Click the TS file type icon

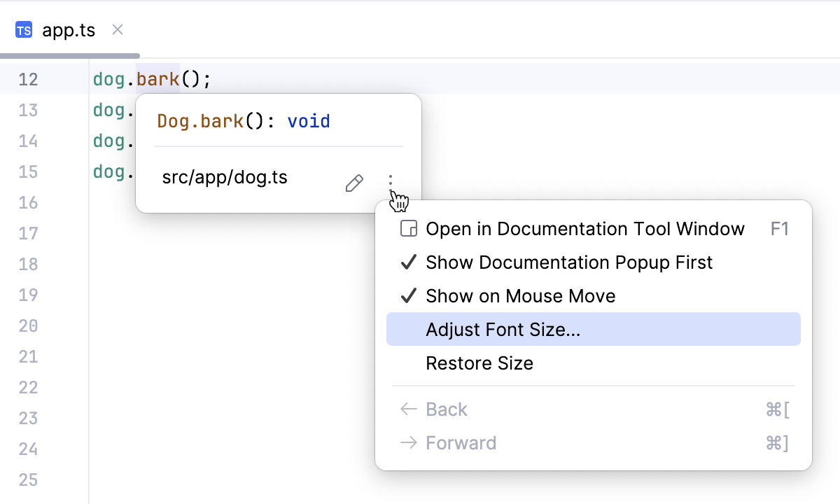coord(23,29)
